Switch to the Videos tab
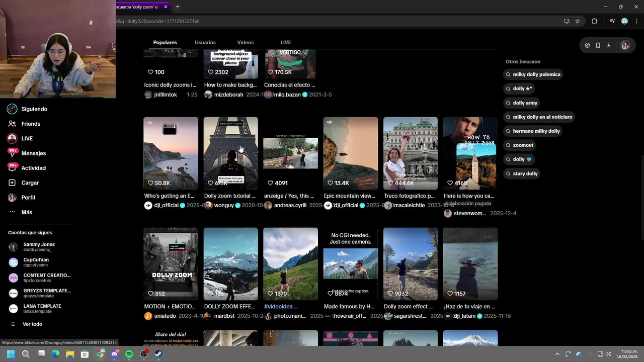This screenshot has width=644, height=362. point(246,42)
